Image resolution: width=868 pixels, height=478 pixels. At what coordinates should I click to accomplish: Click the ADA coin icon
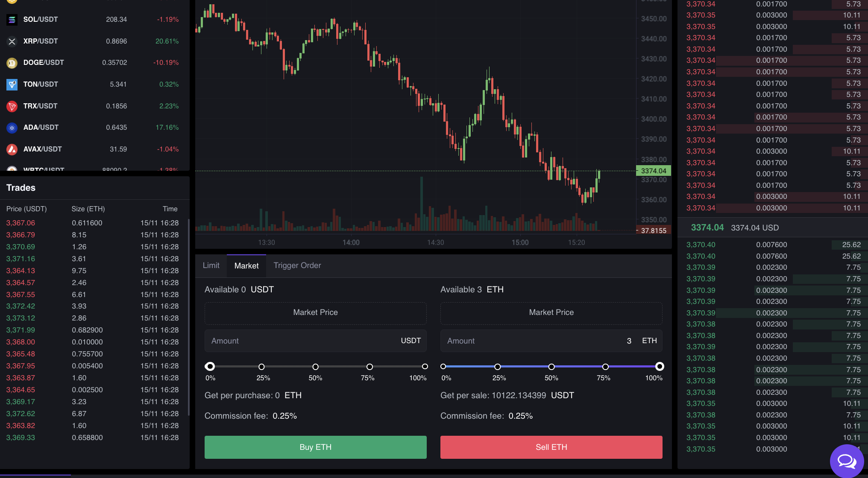pyautogui.click(x=12, y=128)
